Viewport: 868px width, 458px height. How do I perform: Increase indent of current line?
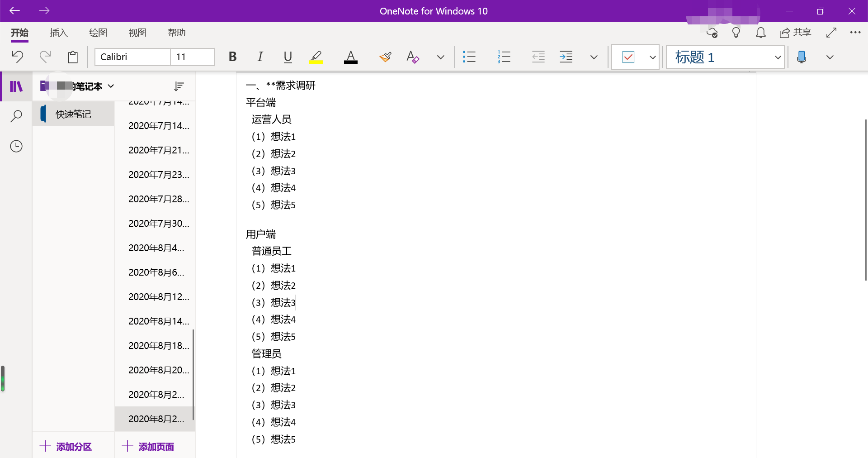[566, 57]
